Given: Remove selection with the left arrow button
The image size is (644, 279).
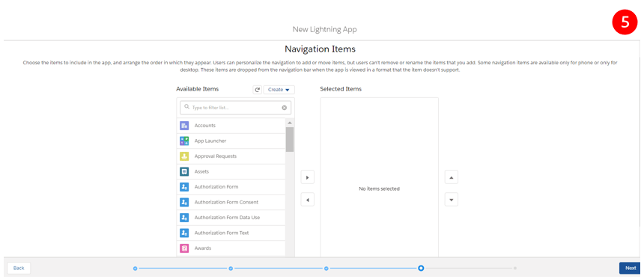Looking at the screenshot, I should (x=307, y=200).
